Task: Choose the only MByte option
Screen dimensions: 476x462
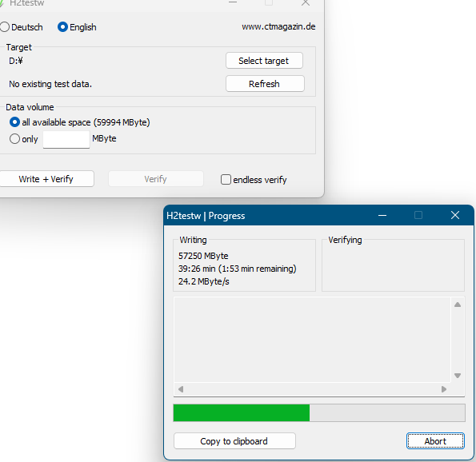Action: coord(14,139)
